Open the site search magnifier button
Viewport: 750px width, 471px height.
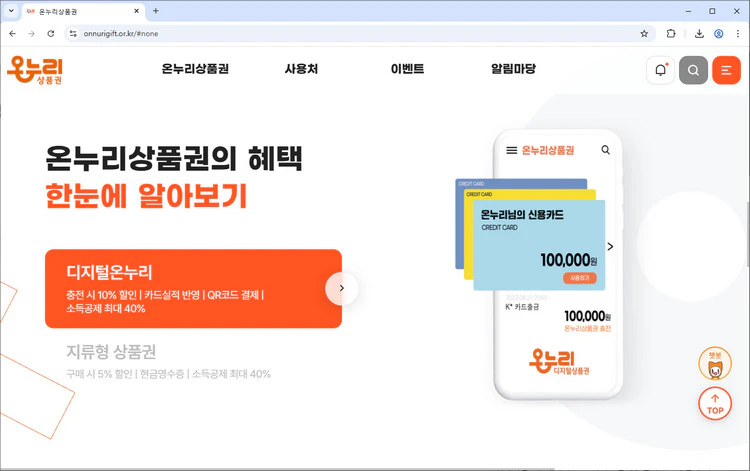693,70
